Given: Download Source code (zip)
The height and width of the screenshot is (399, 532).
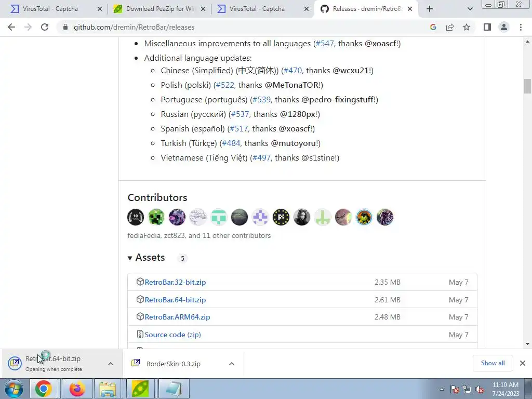Looking at the screenshot, I should click(172, 335).
